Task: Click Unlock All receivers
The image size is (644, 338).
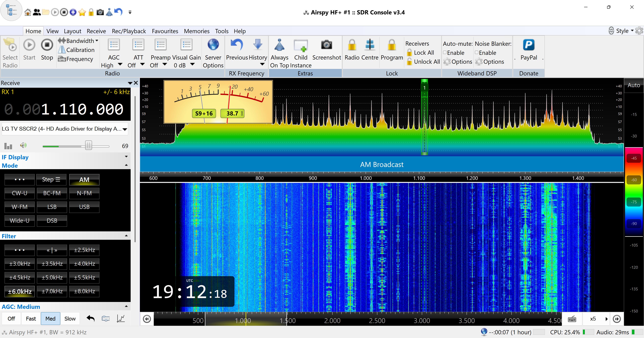Action: [x=423, y=62]
